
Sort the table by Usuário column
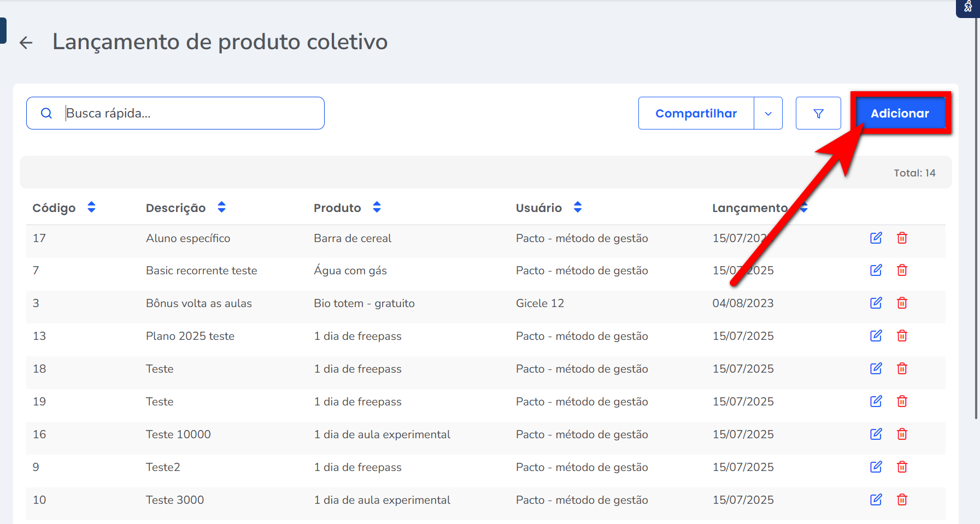tap(578, 208)
